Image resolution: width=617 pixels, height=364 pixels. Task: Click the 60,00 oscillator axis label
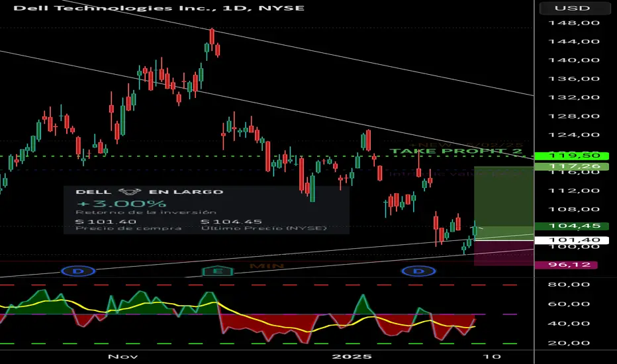(x=569, y=304)
